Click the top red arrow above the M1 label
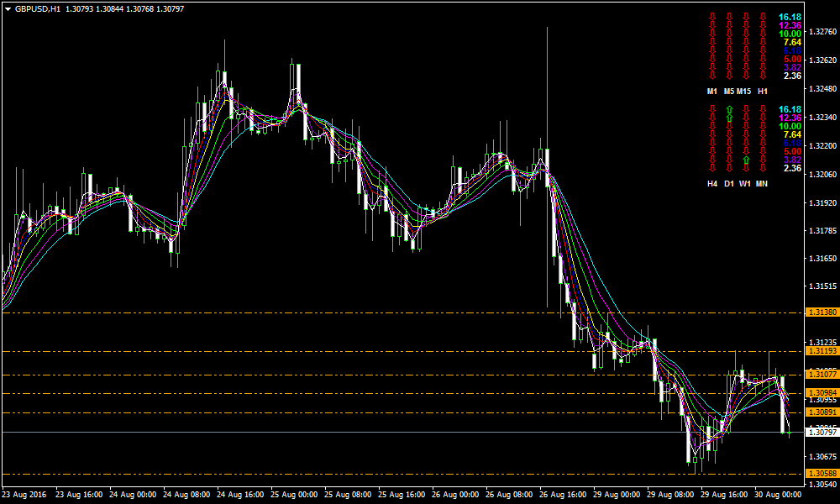Screen dimensions: 840x504 [712, 17]
